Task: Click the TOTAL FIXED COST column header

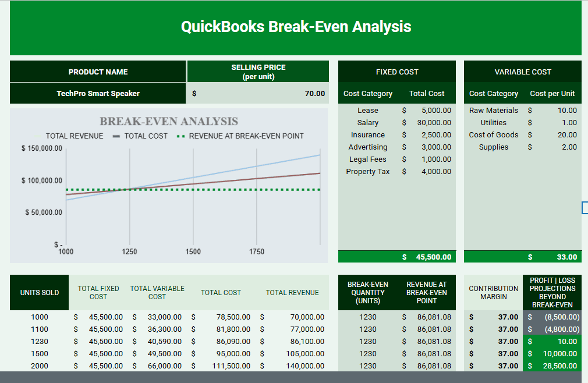Action: (98, 292)
